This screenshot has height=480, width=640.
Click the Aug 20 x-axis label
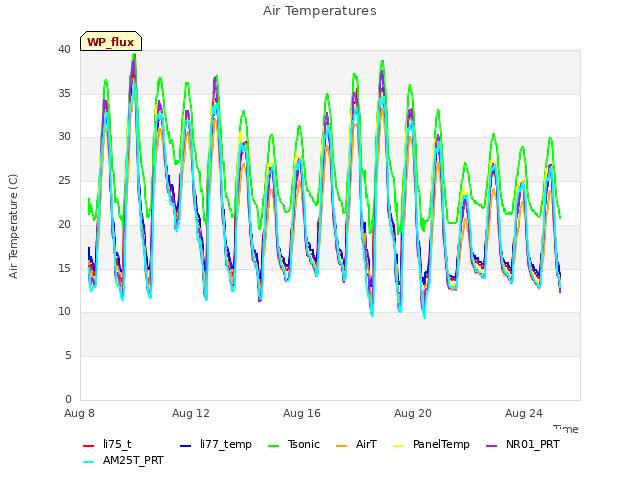tap(413, 413)
